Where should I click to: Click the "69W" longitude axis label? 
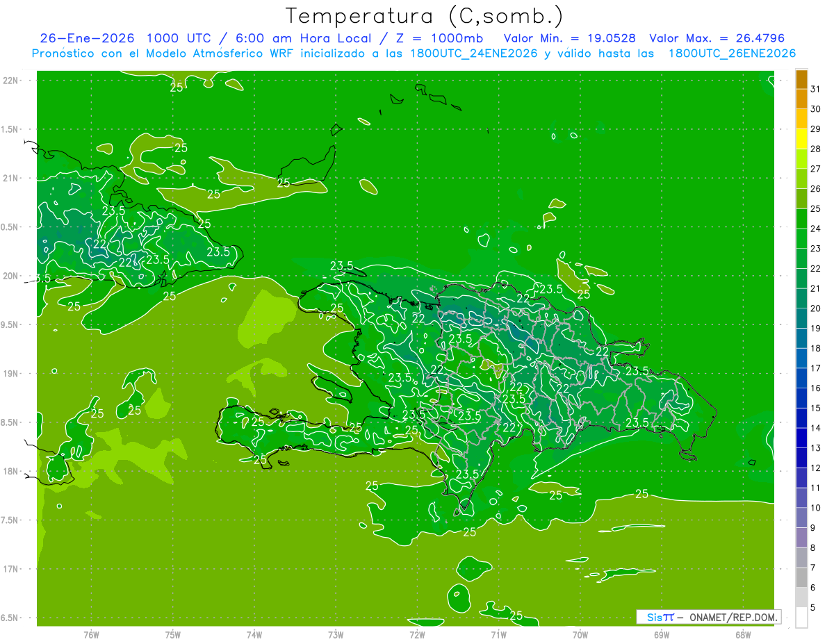(662, 635)
